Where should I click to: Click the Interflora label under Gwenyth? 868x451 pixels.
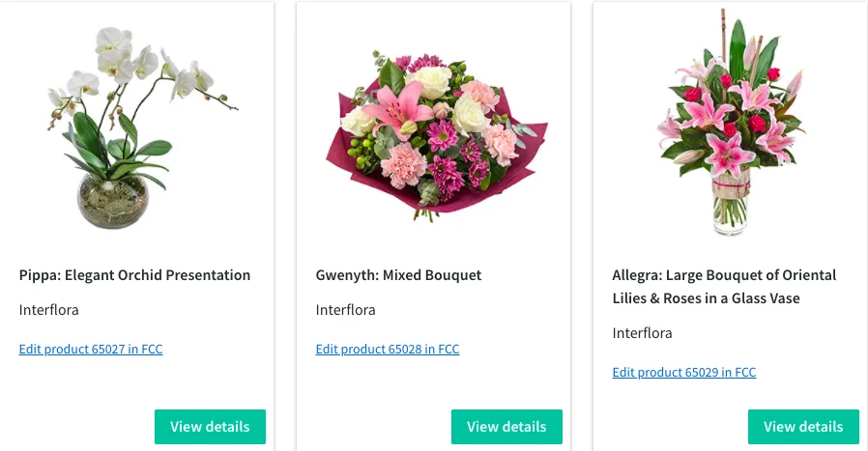coord(345,310)
